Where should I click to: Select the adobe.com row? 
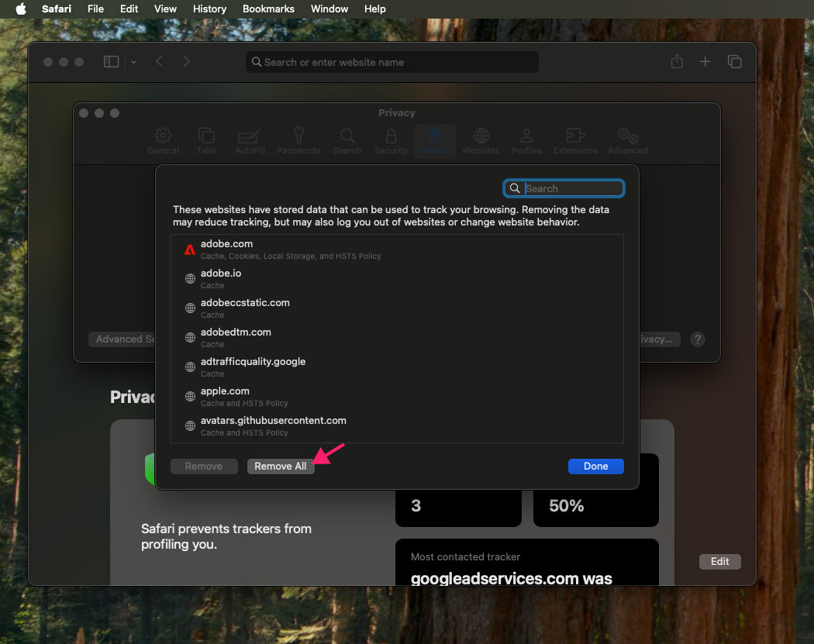coord(397,250)
